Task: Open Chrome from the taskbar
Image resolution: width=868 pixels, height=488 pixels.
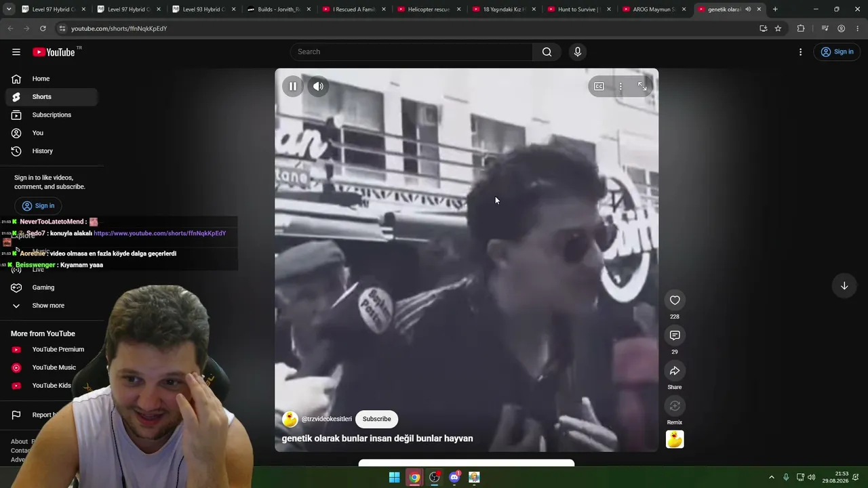Action: point(414,477)
